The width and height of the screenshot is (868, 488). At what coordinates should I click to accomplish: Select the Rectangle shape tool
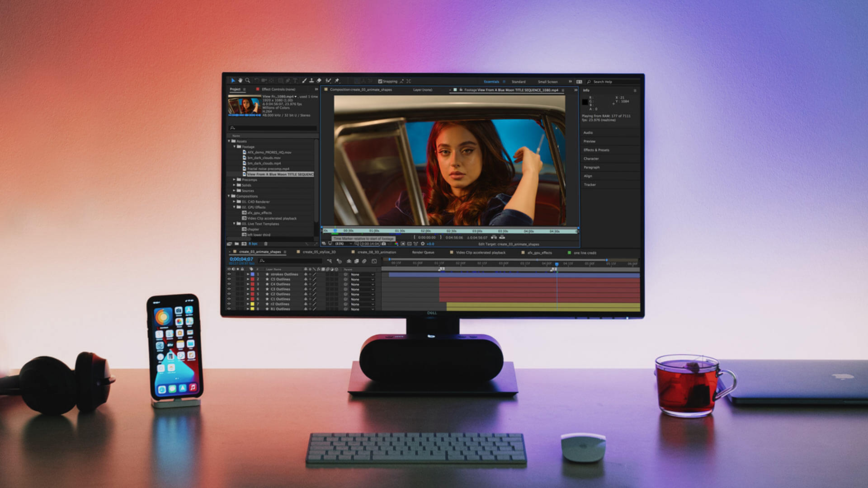280,80
